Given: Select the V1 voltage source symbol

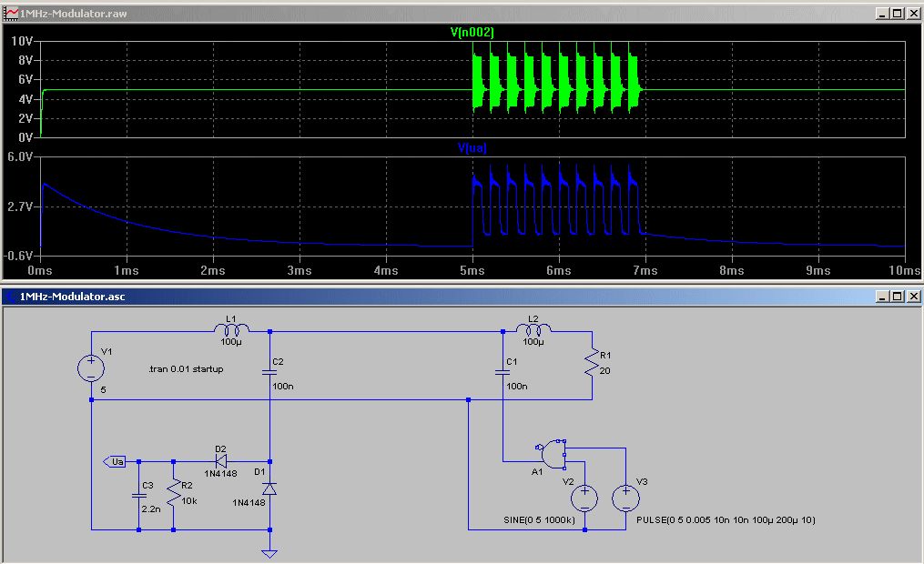Looking at the screenshot, I should click(x=91, y=368).
